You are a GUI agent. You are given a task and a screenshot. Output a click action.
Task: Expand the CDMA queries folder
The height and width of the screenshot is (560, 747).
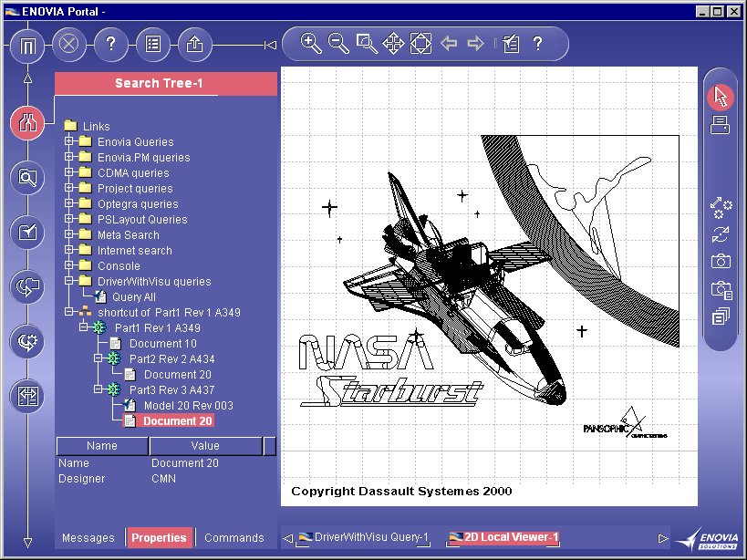(x=69, y=171)
